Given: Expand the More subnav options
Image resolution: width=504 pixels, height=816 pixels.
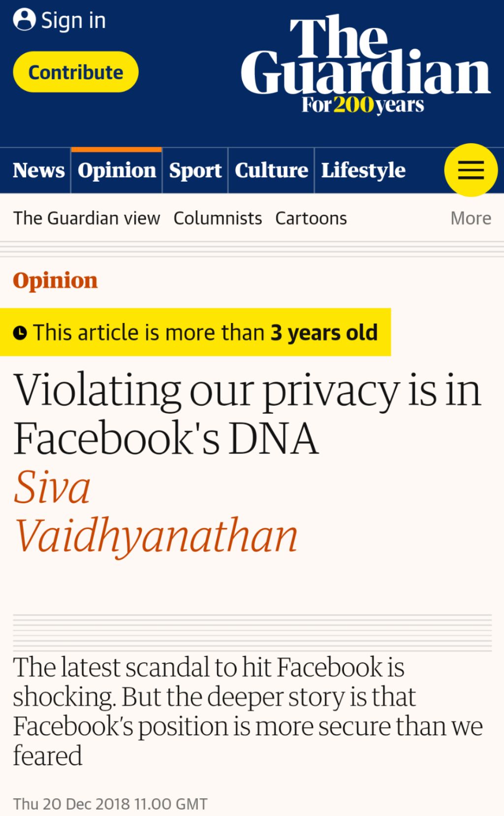Looking at the screenshot, I should (471, 218).
